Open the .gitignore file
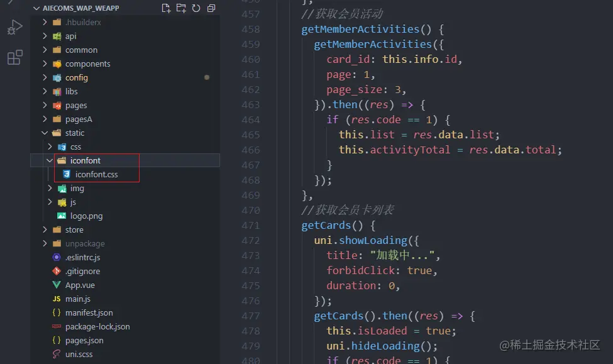613x364 pixels. pyautogui.click(x=82, y=272)
